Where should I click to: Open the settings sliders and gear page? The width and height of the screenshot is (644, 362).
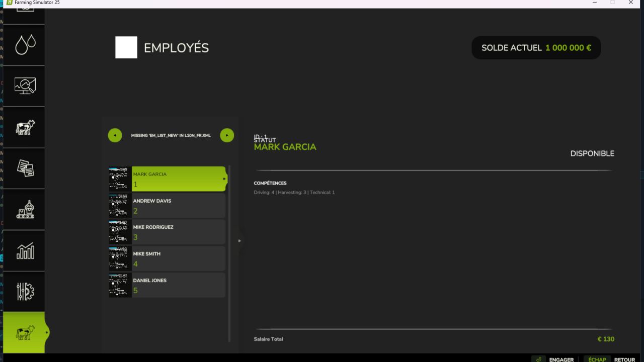coord(25,292)
